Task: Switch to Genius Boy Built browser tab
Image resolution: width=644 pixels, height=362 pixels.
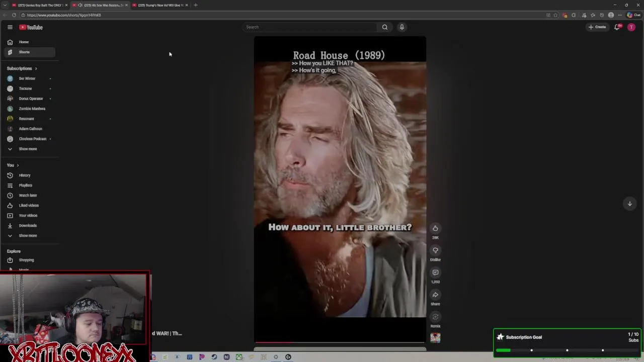Action: tap(39, 5)
